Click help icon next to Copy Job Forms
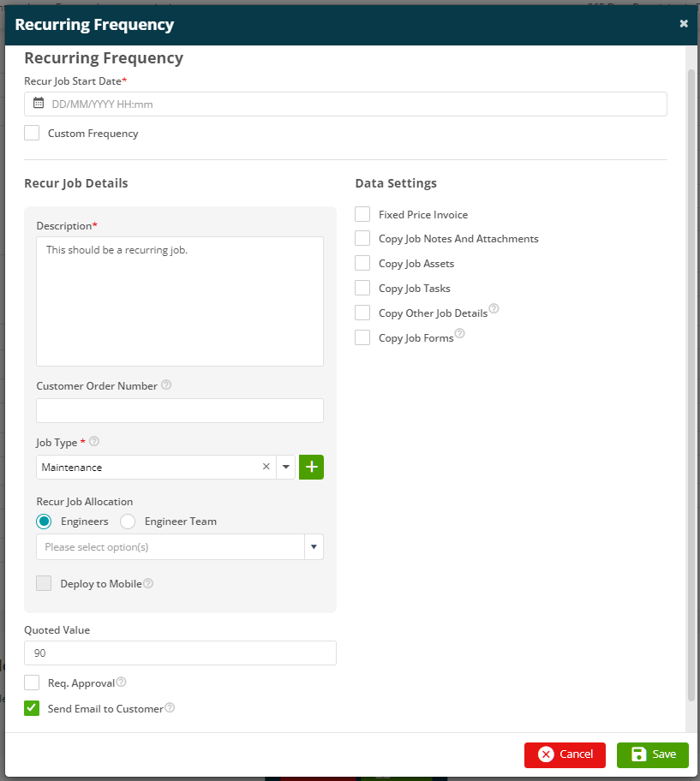Image resolution: width=700 pixels, height=781 pixels. click(x=460, y=333)
